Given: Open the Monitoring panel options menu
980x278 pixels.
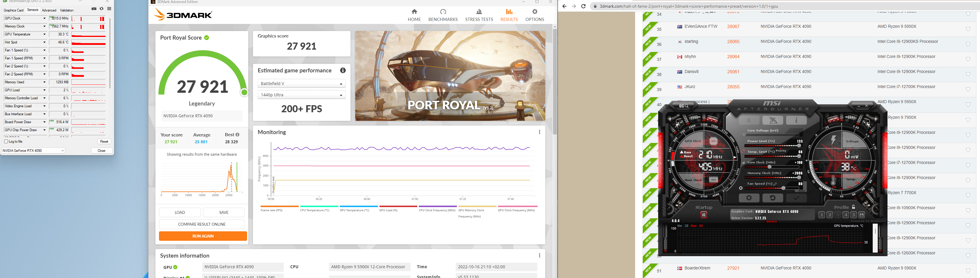Looking at the screenshot, I should pyautogui.click(x=539, y=132).
